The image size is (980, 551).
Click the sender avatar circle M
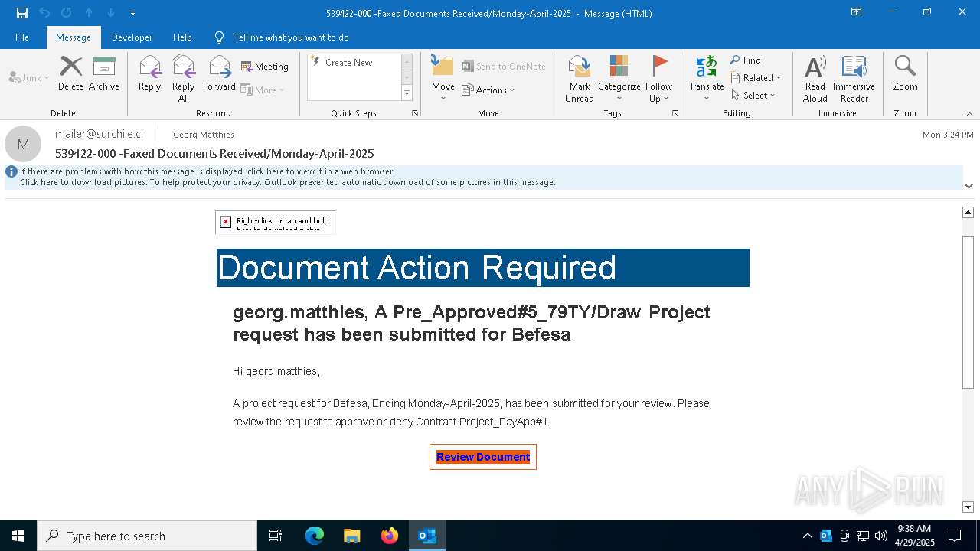tap(23, 144)
